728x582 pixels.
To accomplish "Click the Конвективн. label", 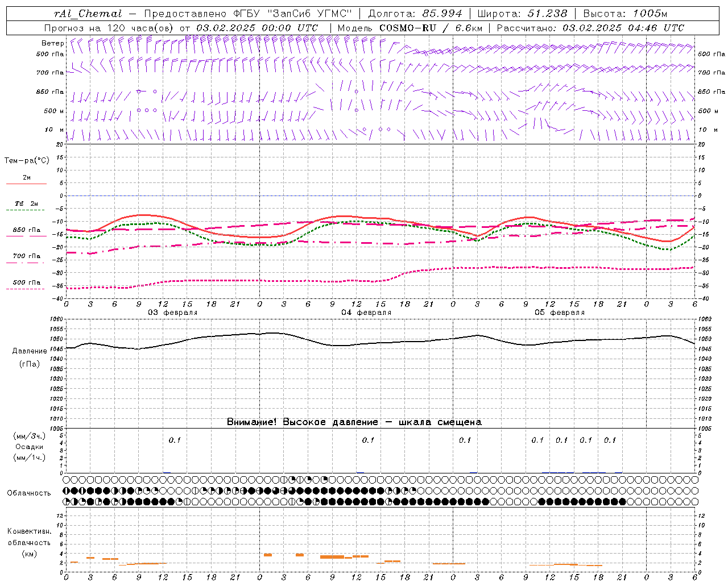I will click(x=29, y=531).
